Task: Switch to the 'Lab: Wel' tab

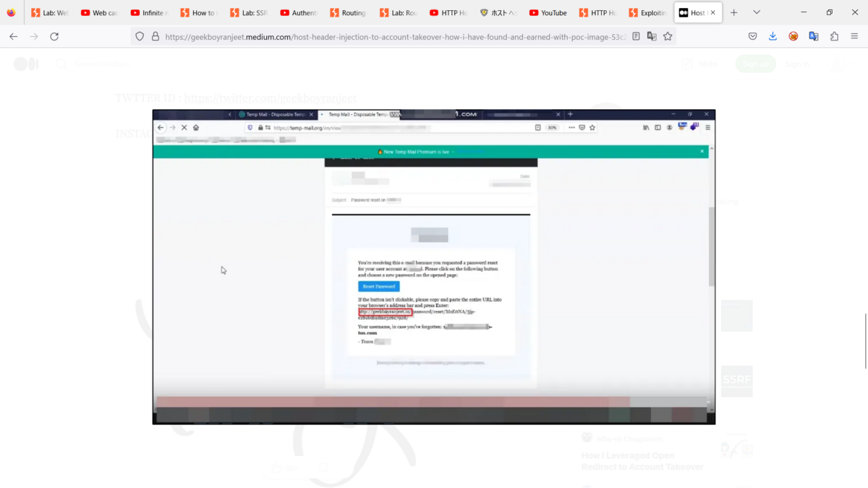Action: coord(49,12)
